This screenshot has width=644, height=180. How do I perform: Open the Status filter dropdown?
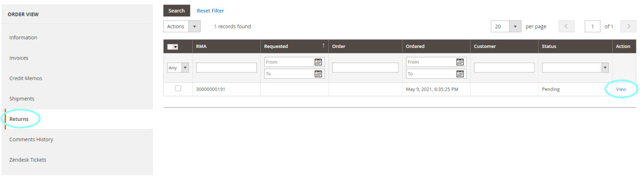pos(575,68)
